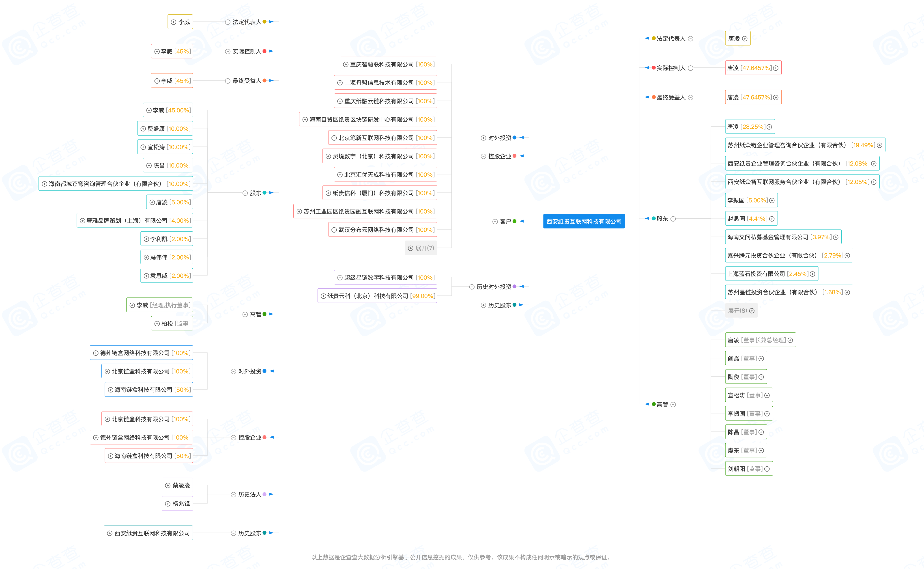924x569 pixels.
Task: Expand 历史股东 branch near the center company
Action: click(x=483, y=305)
